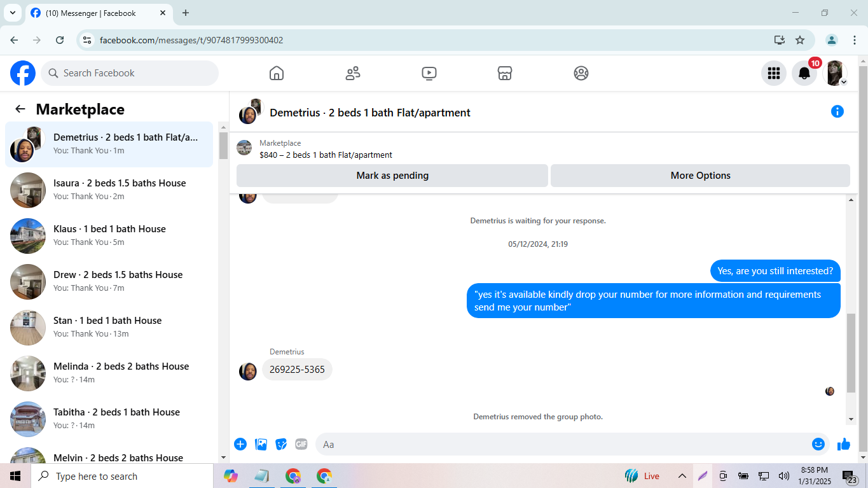Click the 'Yes, are you still interested?' message

(775, 271)
